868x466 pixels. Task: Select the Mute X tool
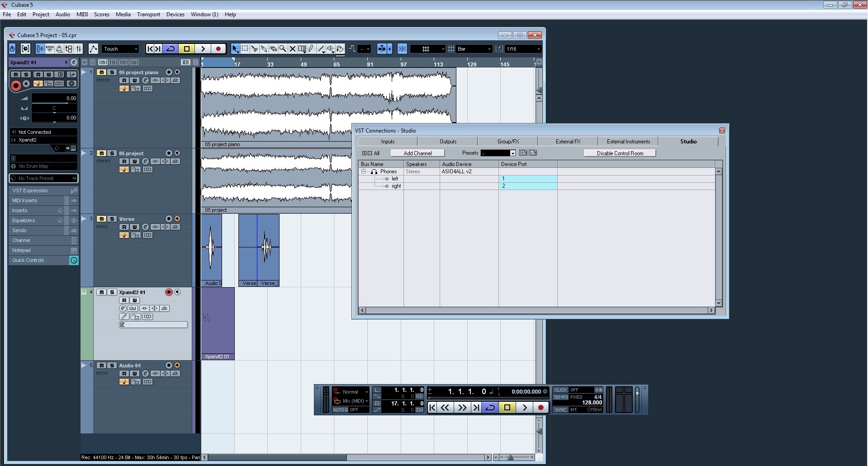292,49
